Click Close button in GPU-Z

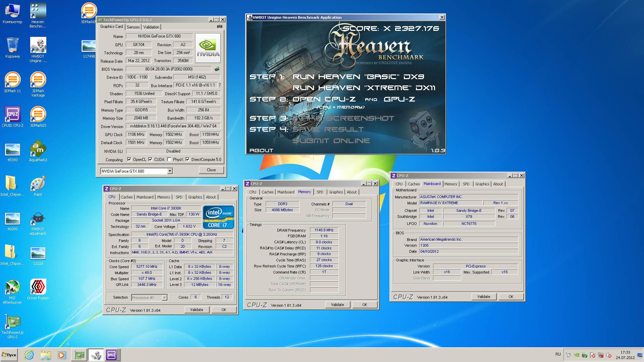(211, 170)
